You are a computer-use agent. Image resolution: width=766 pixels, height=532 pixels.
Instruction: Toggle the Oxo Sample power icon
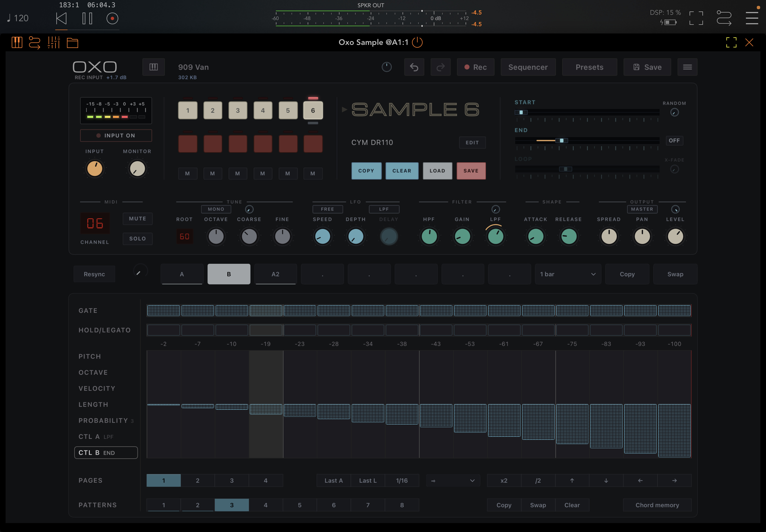pos(417,42)
